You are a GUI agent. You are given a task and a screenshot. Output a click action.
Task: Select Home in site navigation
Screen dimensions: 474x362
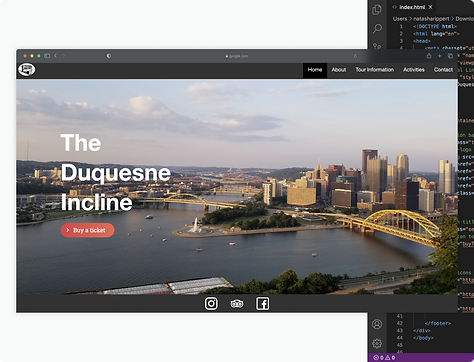point(315,70)
